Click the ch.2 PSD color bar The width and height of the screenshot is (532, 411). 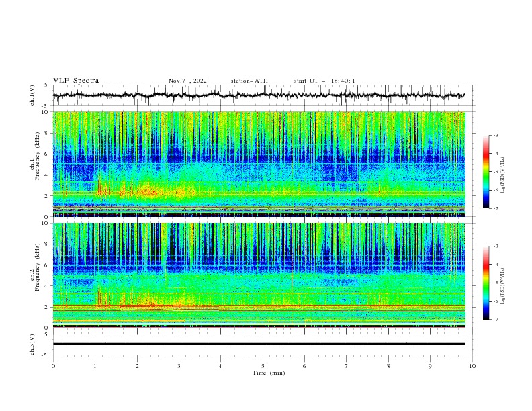[486, 283]
